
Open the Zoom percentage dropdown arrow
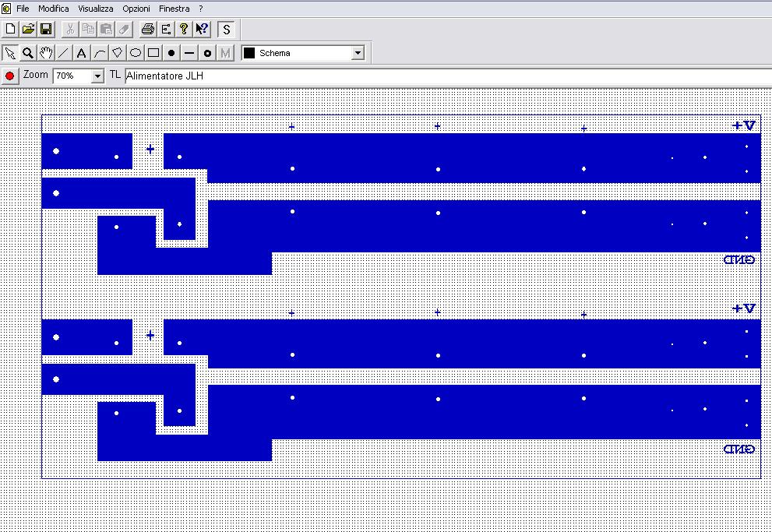(97, 76)
